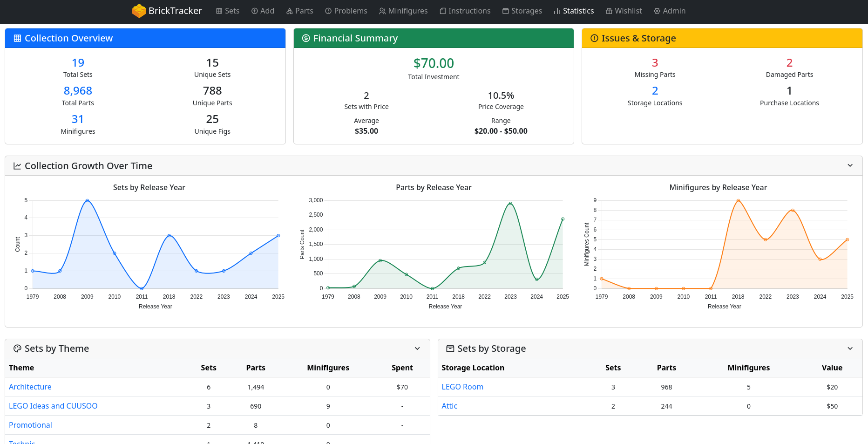This screenshot has height=444, width=868.
Task: Collapse the Collection Growth Over Time section
Action: (850, 166)
